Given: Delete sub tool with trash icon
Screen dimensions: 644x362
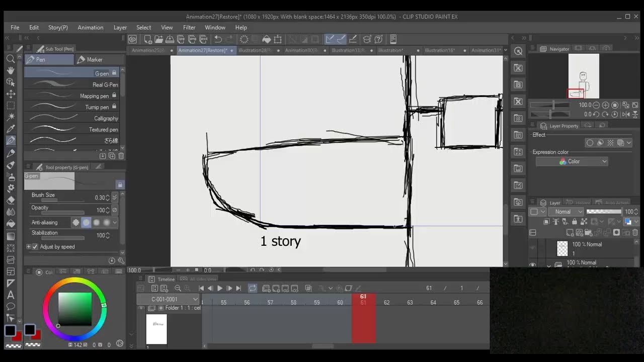Looking at the screenshot, I should pyautogui.click(x=121, y=156).
